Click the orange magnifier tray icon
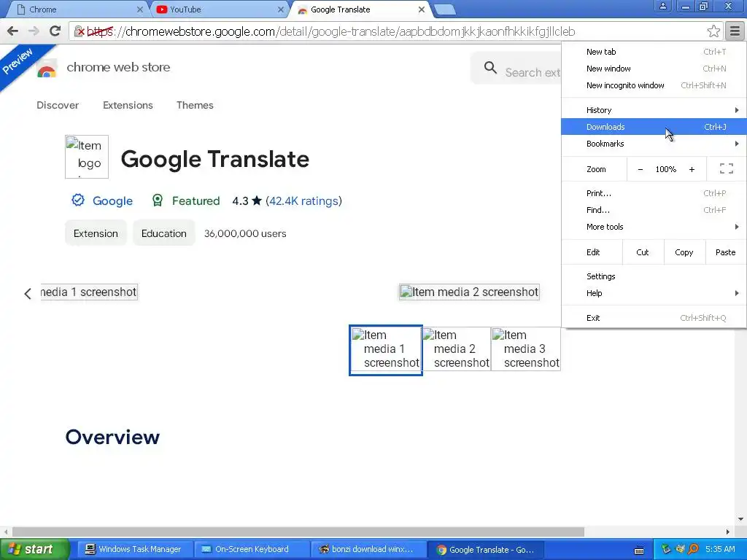Image resolution: width=747 pixels, height=560 pixels. click(x=694, y=549)
